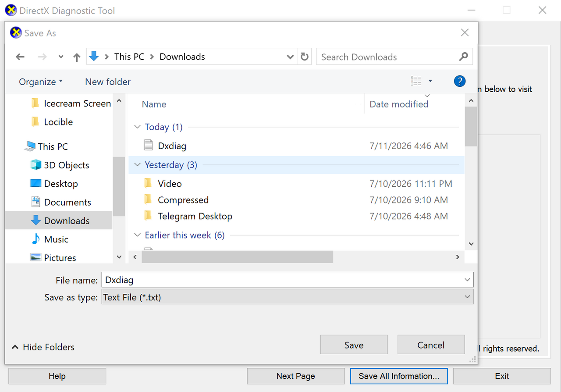
Task: Select the Icecream Screen folder in sidebar
Action: (x=71, y=103)
